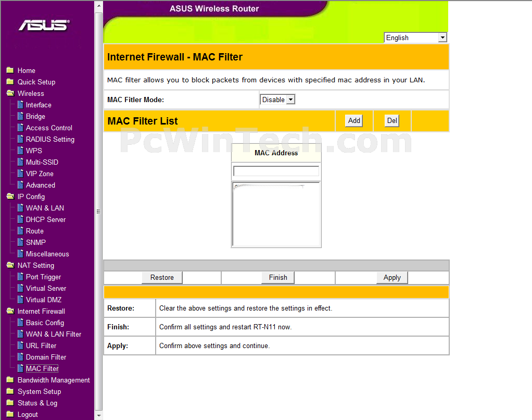Viewport: 532px width, 420px height.
Task: Open the English language dropdown
Action: coord(415,38)
